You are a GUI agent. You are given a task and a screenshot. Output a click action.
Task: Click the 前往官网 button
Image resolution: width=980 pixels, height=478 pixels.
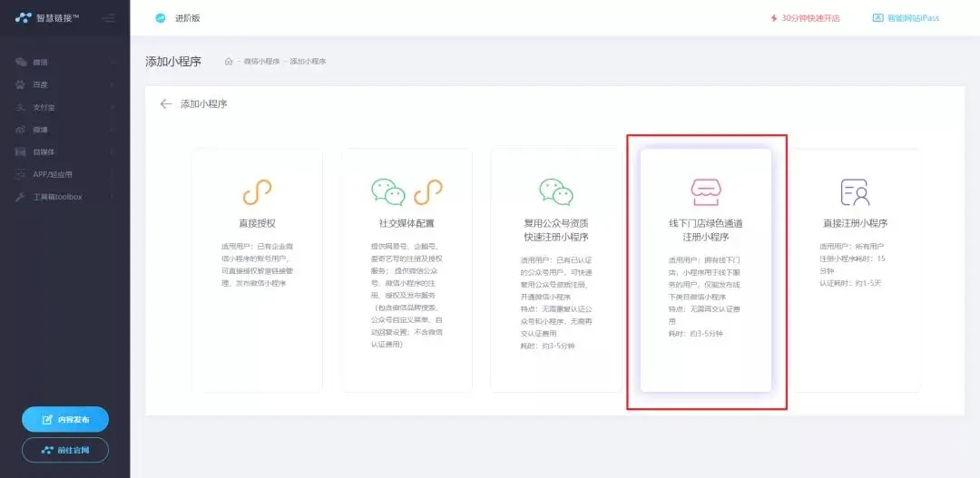(x=65, y=450)
